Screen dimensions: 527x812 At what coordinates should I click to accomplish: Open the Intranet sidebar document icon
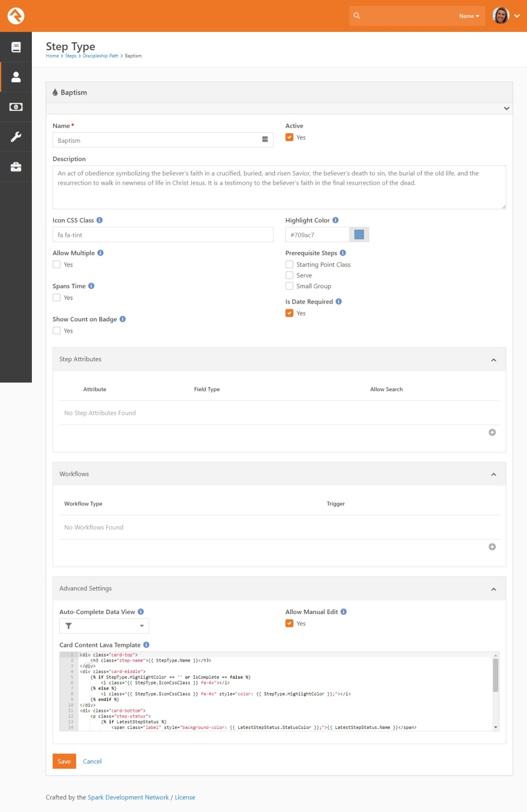(16, 47)
